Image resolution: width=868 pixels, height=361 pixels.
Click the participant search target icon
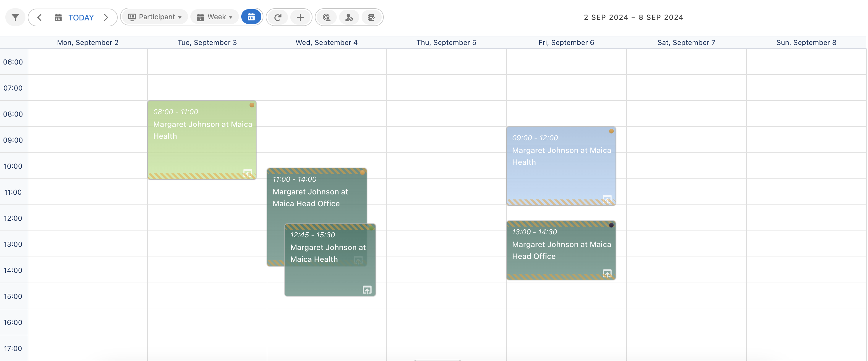coord(326,17)
